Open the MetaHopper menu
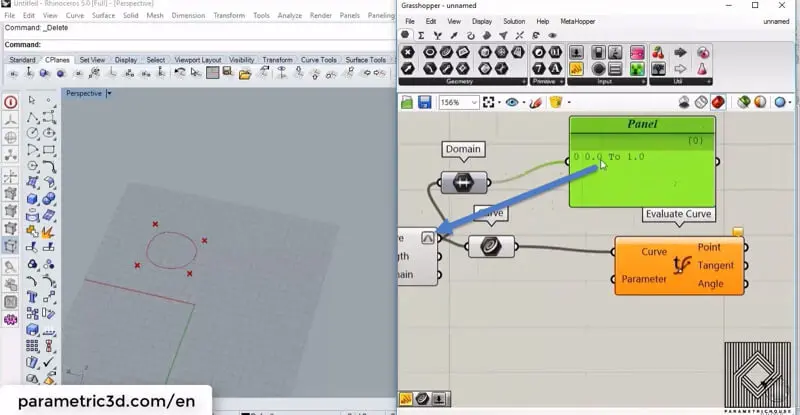This screenshot has width=800, height=415. click(x=576, y=21)
